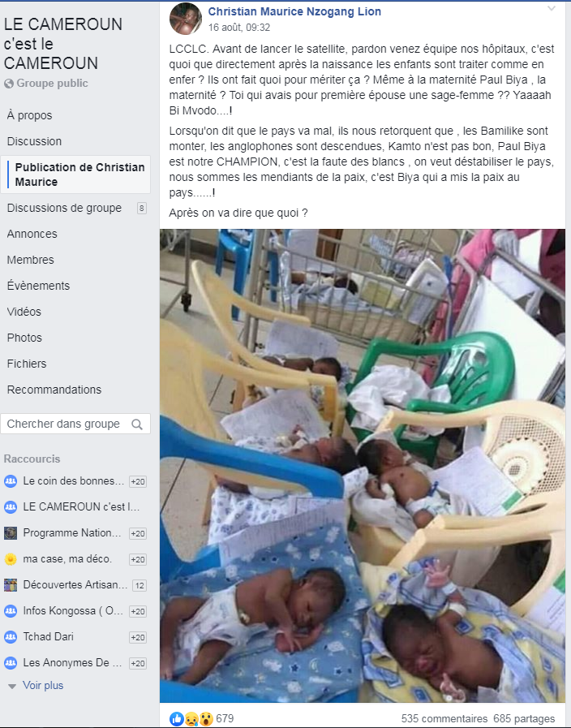Open post options chevron at top right

[x=551, y=8]
